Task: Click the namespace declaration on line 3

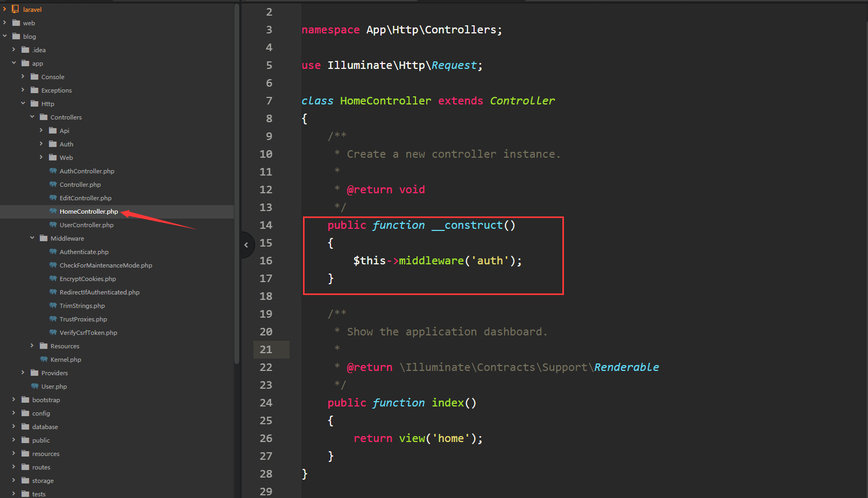Action: [401, 30]
